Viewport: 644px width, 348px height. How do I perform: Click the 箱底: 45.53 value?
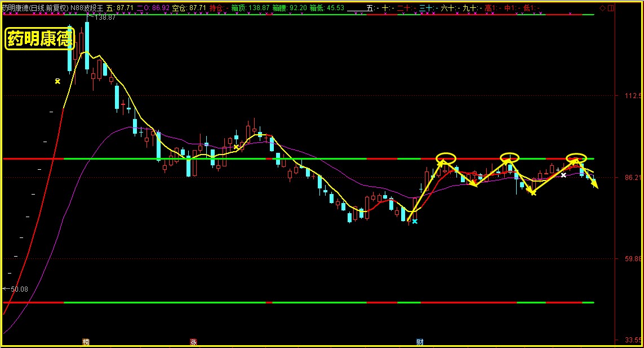(x=327, y=8)
